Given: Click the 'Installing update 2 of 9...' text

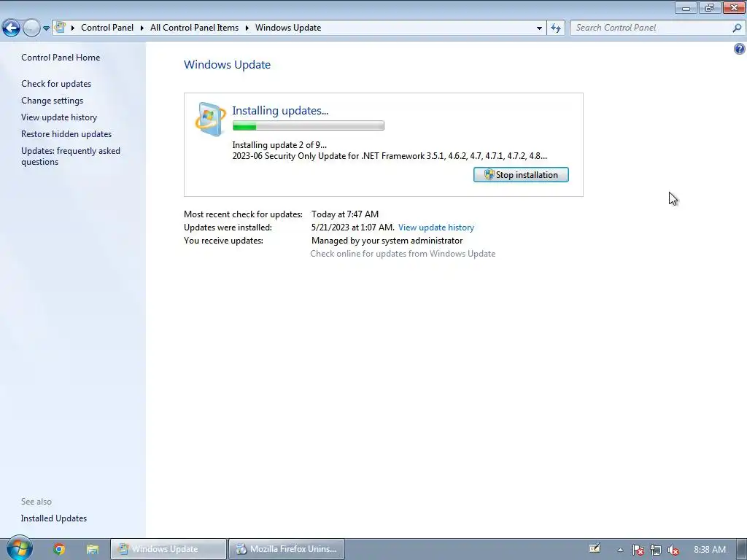Looking at the screenshot, I should [279, 145].
